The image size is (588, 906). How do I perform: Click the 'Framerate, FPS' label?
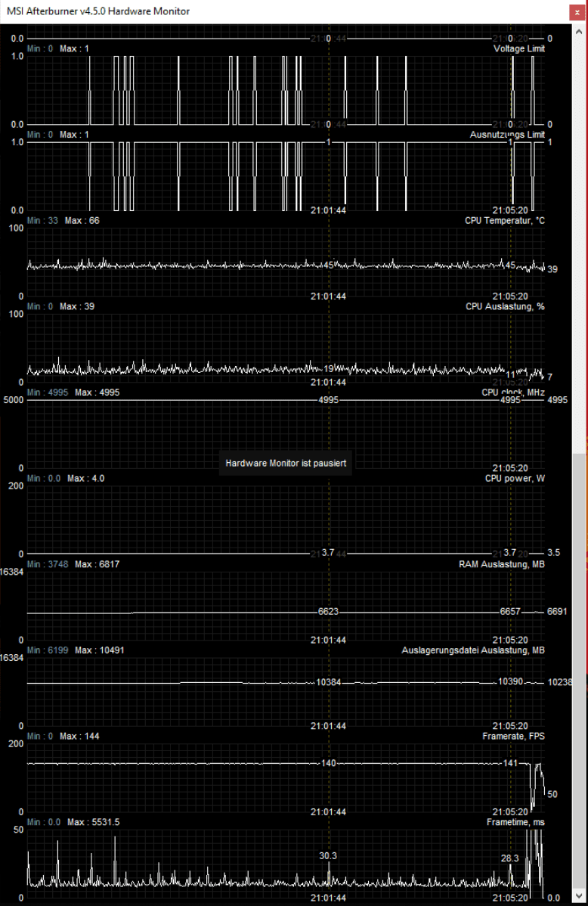tap(513, 736)
